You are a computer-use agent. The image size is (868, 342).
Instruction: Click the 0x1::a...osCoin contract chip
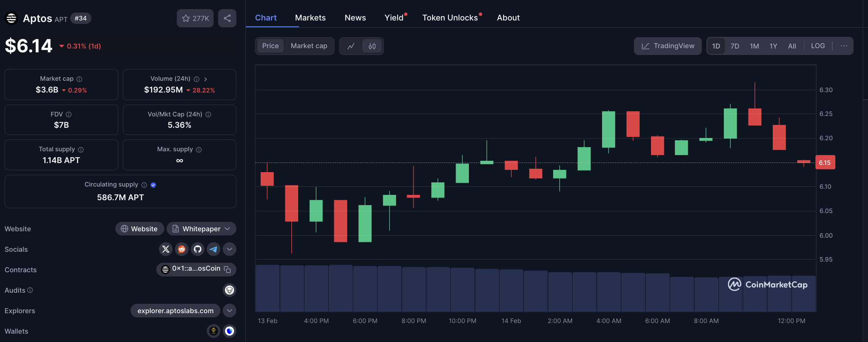196,269
